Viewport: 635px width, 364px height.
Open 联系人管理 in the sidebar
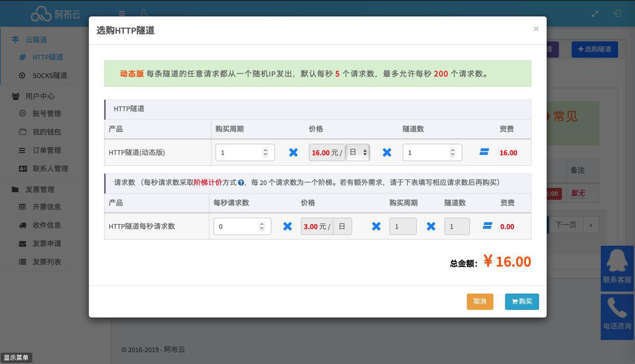pos(50,168)
